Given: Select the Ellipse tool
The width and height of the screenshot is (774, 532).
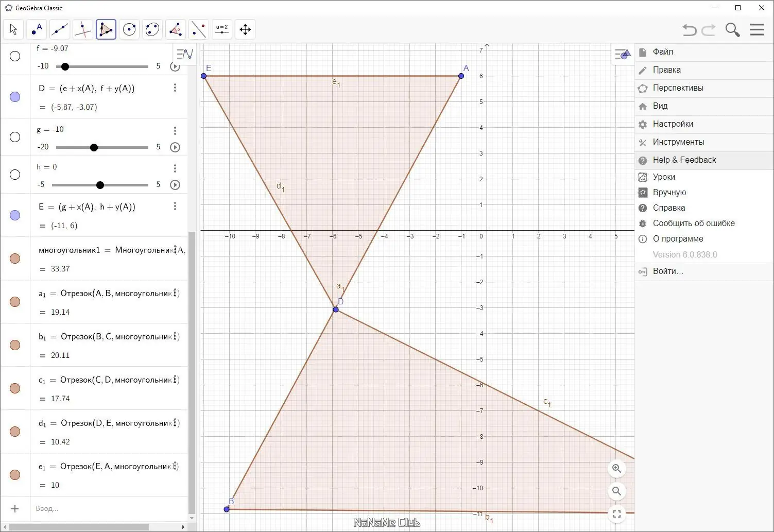Looking at the screenshot, I should [x=152, y=29].
